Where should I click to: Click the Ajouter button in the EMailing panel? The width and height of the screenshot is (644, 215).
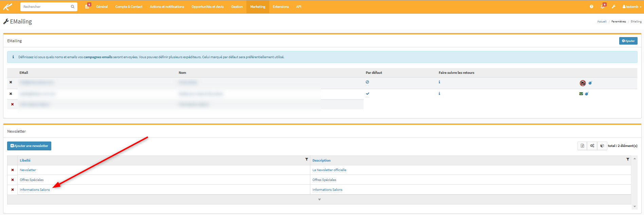point(628,41)
